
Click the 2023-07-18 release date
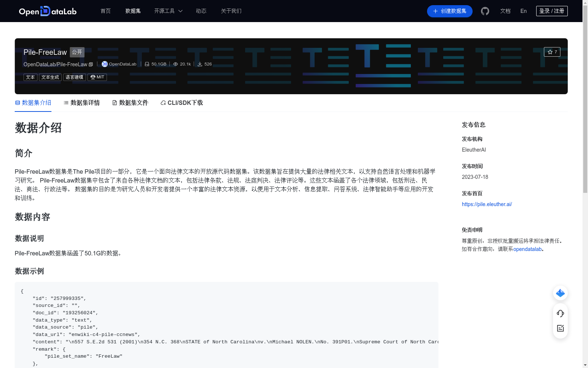click(475, 177)
